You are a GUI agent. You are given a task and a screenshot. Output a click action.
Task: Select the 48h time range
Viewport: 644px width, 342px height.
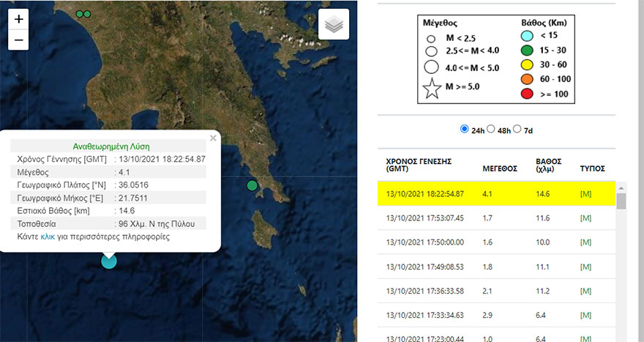[x=491, y=129]
